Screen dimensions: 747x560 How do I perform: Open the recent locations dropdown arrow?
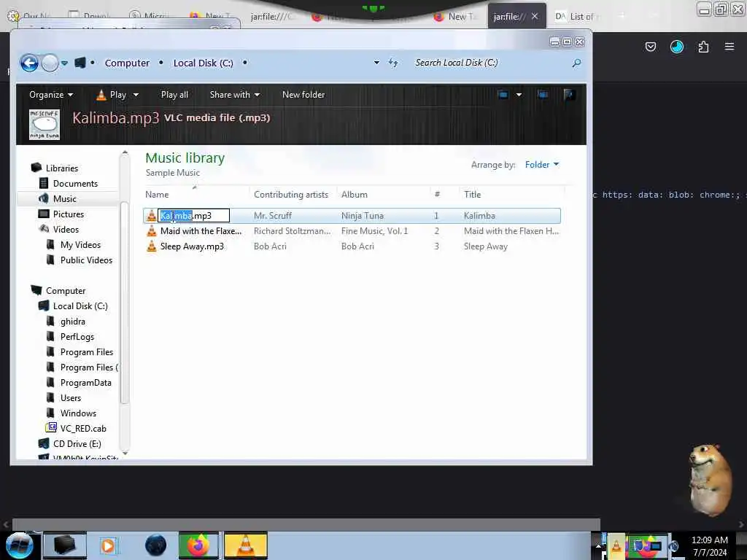click(64, 63)
